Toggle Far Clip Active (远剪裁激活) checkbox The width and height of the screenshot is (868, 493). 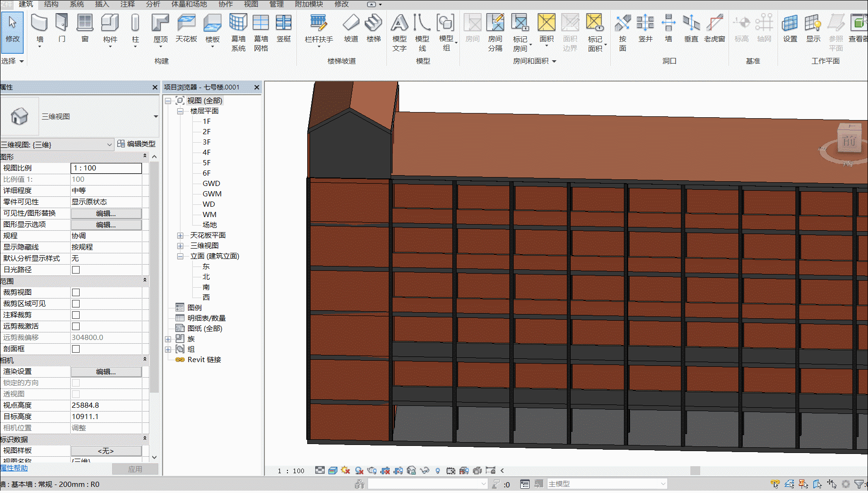(x=76, y=326)
